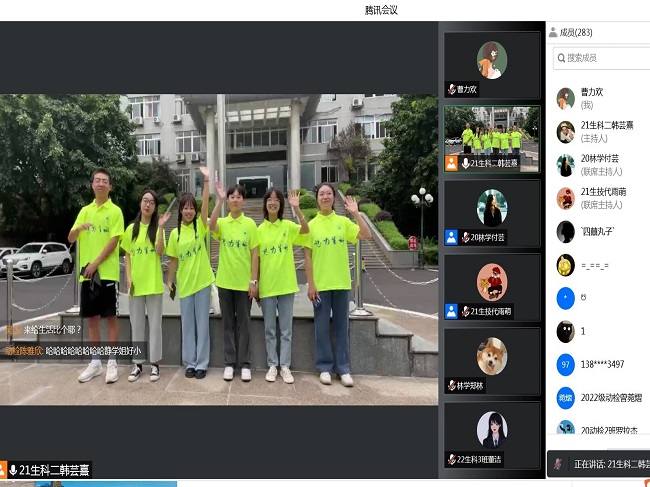Click the 正在讲话 speaking indicator bar

click(600, 464)
